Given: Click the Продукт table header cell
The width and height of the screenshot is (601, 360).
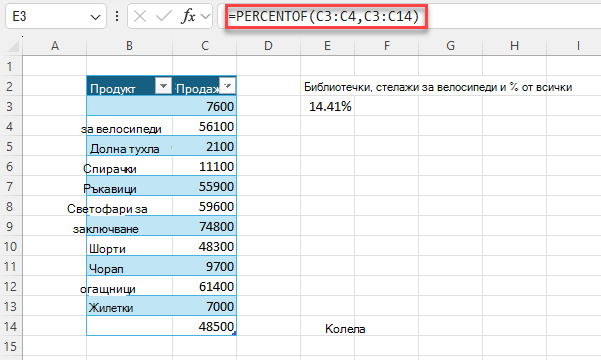Looking at the screenshot, I should point(130,86).
